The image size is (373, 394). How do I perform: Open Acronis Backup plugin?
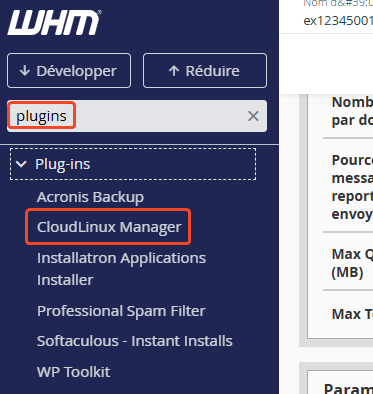click(90, 197)
